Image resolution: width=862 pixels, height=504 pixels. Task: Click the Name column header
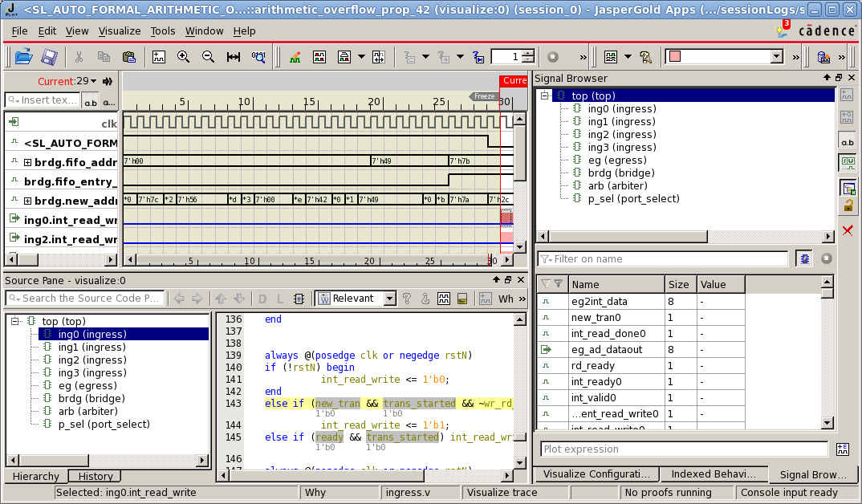click(x=616, y=284)
